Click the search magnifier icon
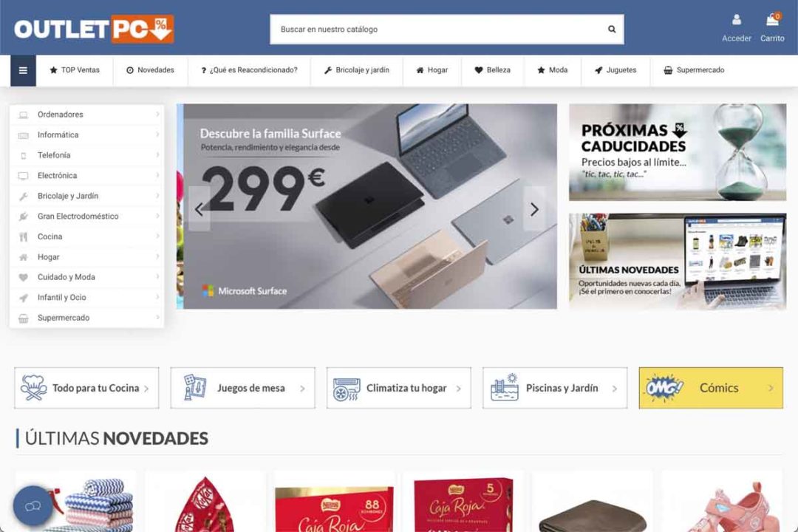The image size is (798, 532). (612, 29)
